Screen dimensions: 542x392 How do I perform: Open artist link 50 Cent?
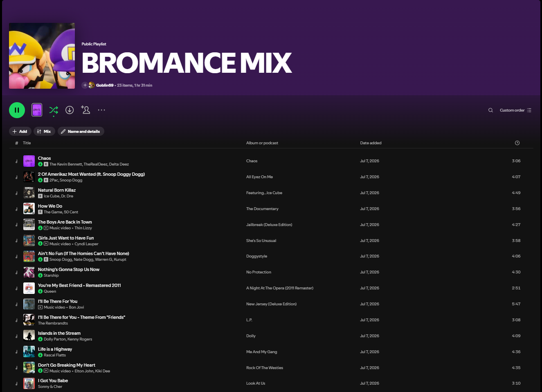(x=71, y=212)
